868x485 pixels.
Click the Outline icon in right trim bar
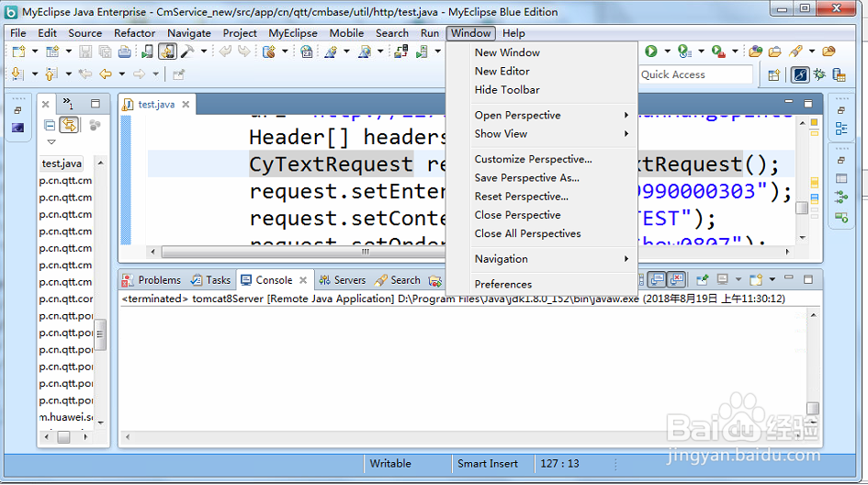coord(841,129)
